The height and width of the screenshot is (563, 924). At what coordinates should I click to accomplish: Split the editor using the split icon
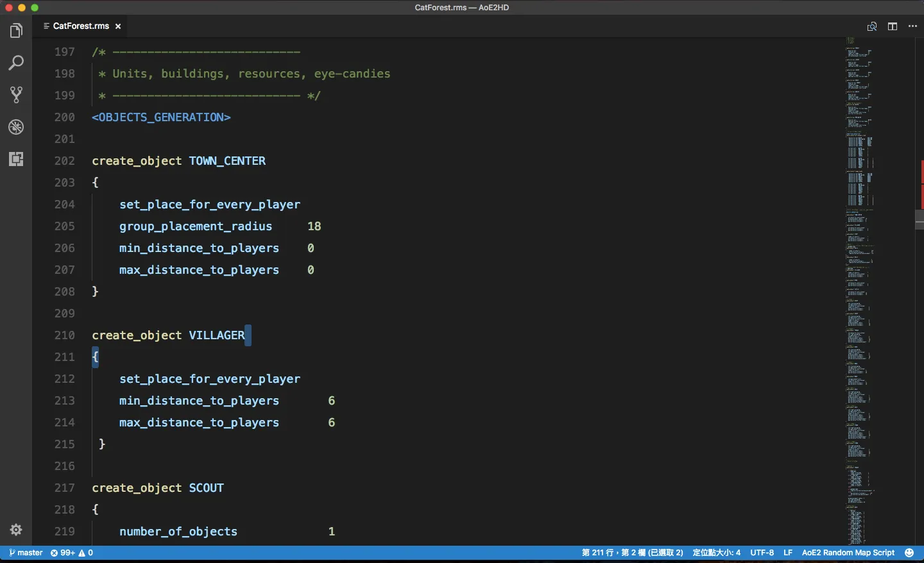(893, 26)
